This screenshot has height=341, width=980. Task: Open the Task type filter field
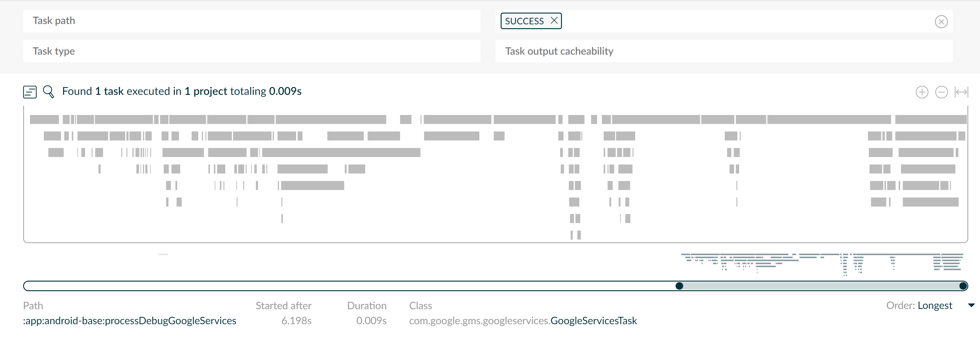pyautogui.click(x=251, y=51)
